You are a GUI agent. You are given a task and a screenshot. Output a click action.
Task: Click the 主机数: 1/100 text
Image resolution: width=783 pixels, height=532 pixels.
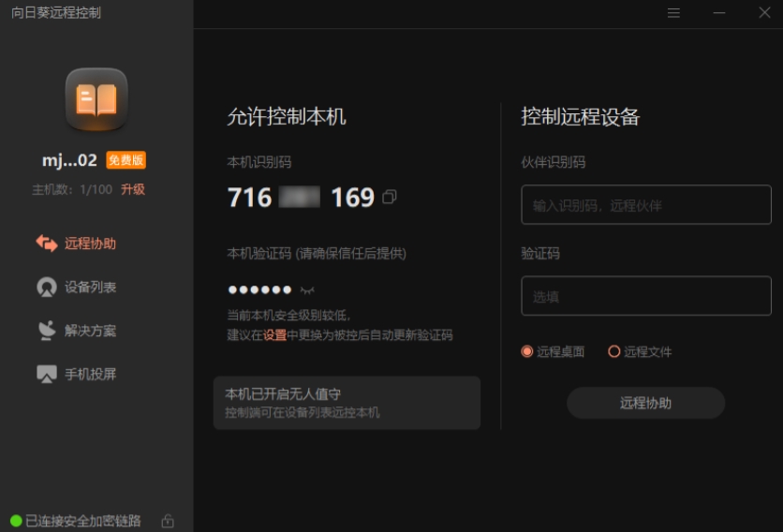click(72, 189)
